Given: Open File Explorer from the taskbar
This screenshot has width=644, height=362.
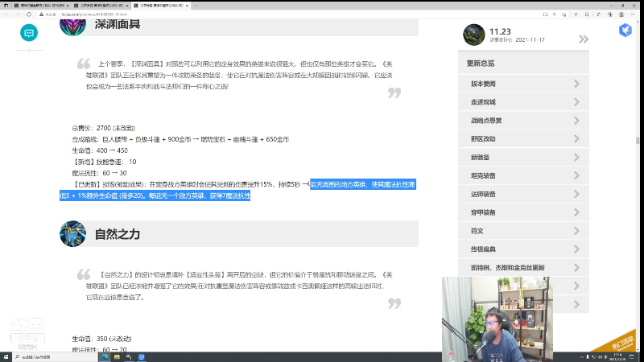Looking at the screenshot, I should (117, 357).
